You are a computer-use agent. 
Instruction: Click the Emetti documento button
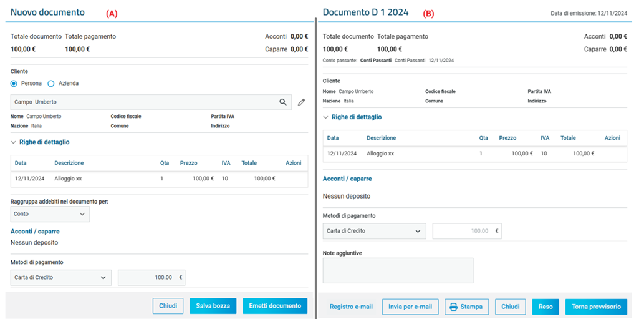click(x=275, y=306)
